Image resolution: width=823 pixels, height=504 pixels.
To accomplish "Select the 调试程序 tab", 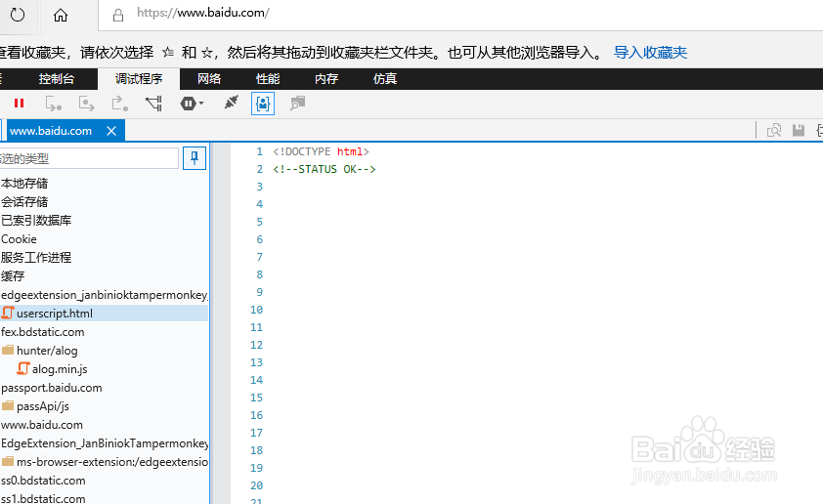I will point(139,79).
